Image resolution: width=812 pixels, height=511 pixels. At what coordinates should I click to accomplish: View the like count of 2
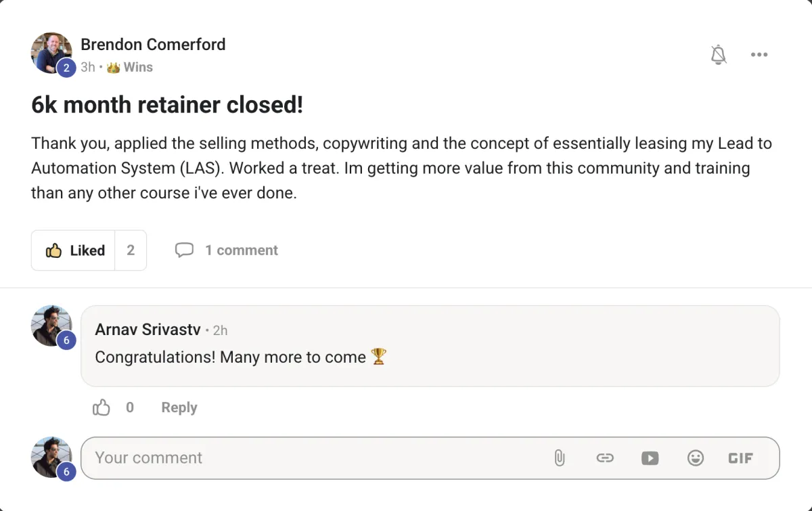click(x=131, y=250)
